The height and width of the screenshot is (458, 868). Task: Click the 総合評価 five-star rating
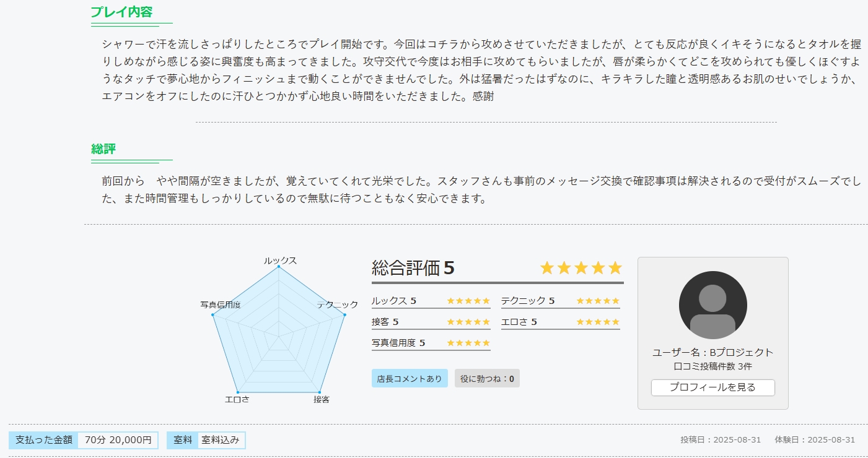(x=581, y=268)
